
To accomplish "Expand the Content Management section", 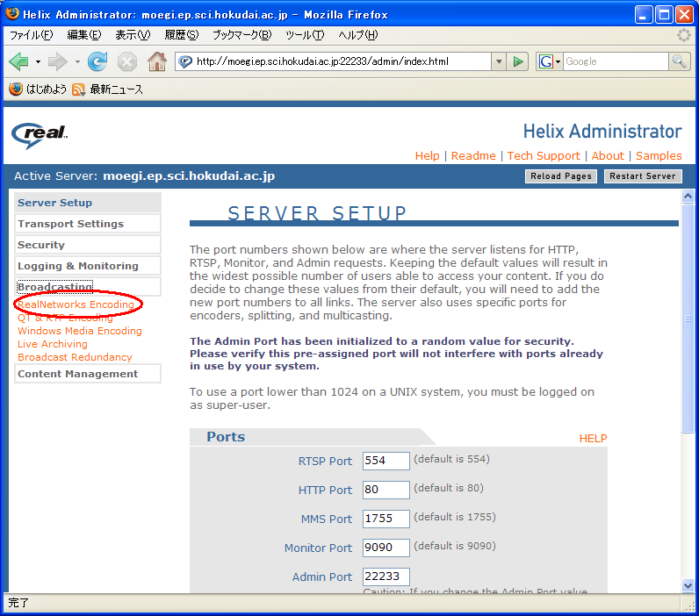I will [x=88, y=374].
